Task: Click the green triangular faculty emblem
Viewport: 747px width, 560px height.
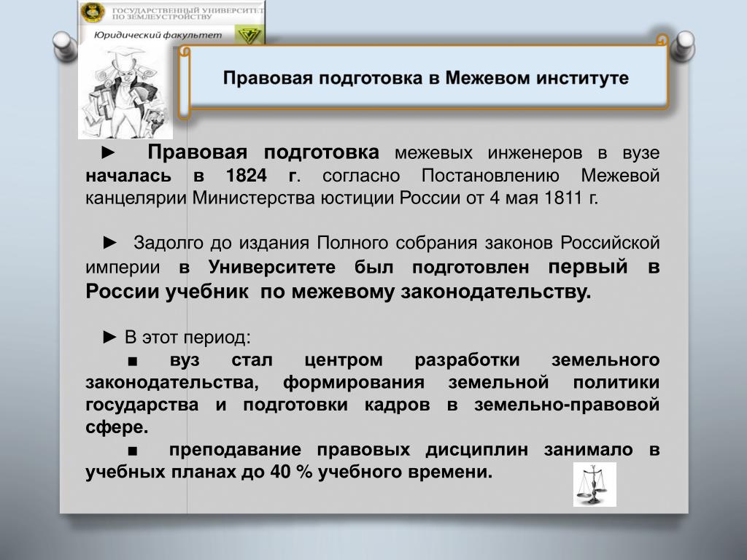Action: (249, 36)
